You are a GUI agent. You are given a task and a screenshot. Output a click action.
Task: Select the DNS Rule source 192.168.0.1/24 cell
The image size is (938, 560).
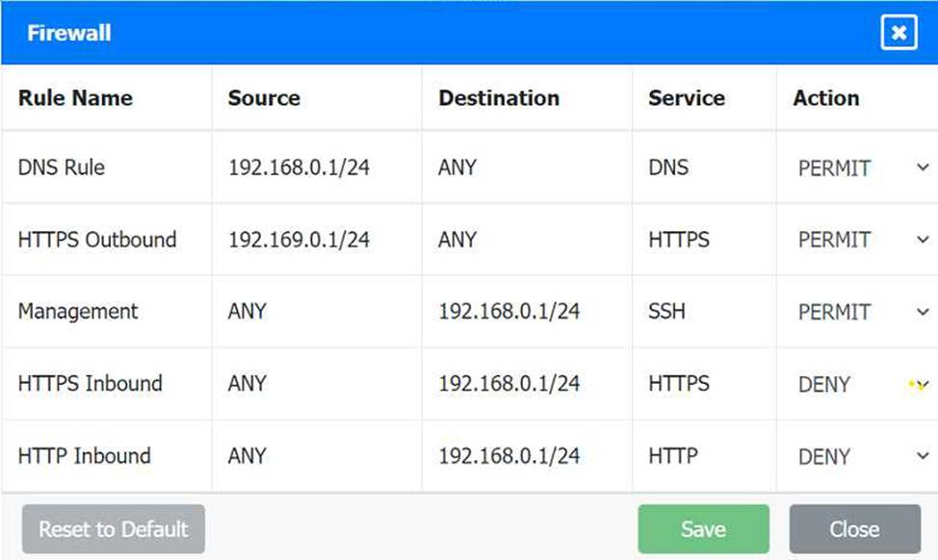click(x=299, y=167)
